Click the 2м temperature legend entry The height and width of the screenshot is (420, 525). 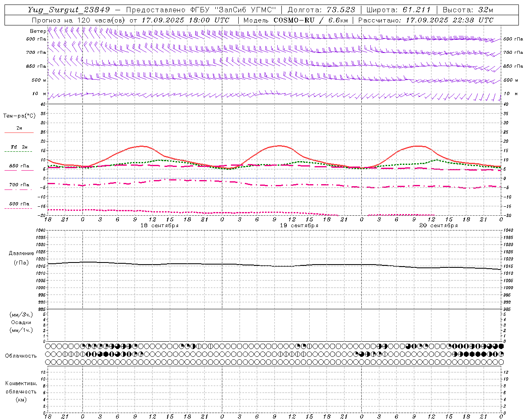pos(19,128)
